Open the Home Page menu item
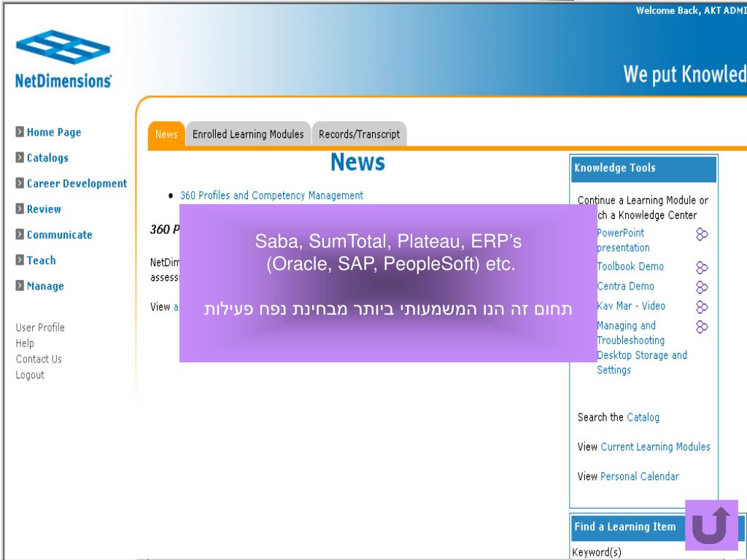747x560 pixels. [54, 133]
